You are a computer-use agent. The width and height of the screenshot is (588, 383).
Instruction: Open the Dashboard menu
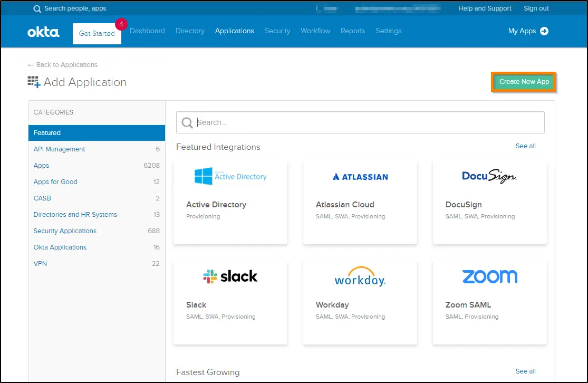click(147, 31)
